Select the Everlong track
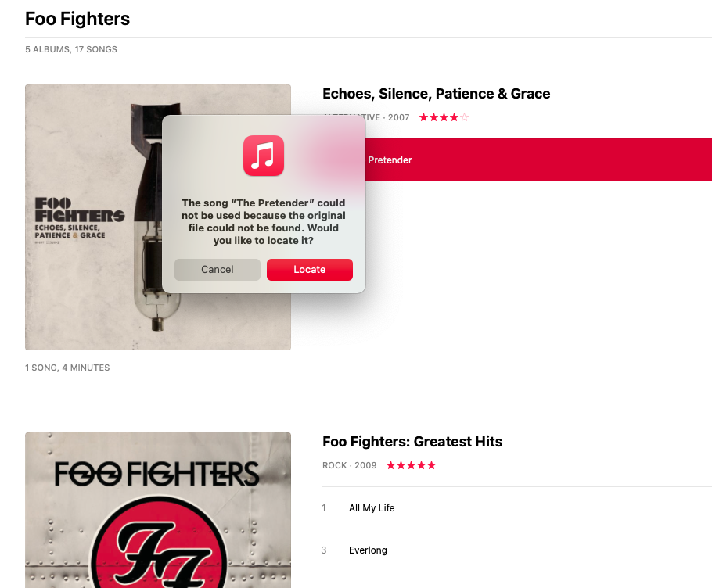The width and height of the screenshot is (712, 588). [516, 550]
